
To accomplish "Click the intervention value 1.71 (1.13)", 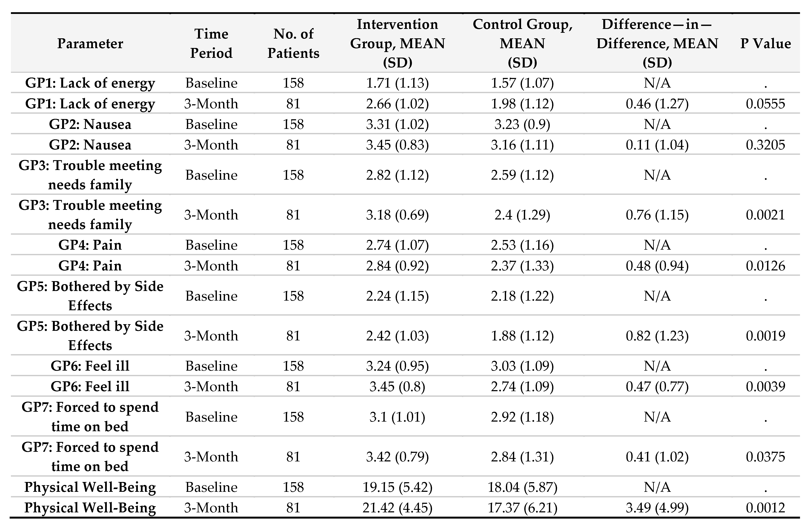I will coord(398,83).
